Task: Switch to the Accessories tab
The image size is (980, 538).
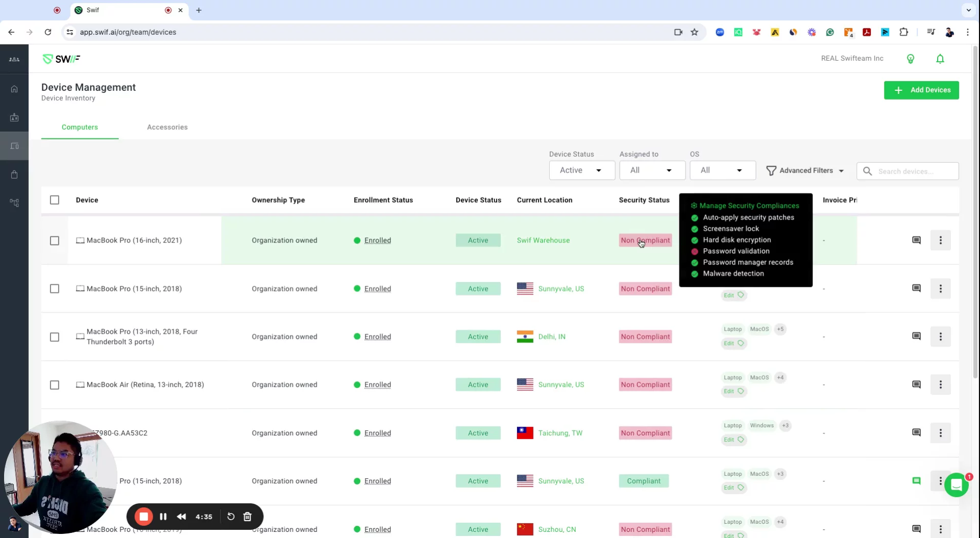Action: tap(167, 127)
